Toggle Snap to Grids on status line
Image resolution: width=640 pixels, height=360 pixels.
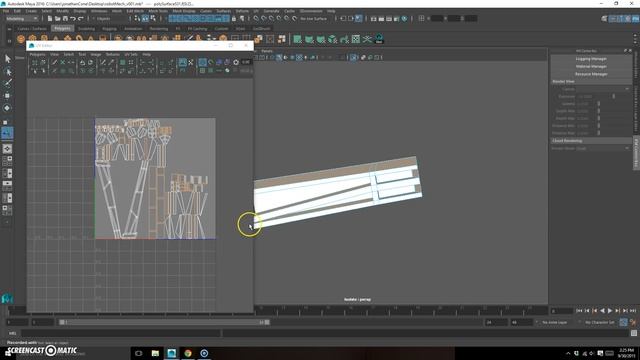[256, 18]
